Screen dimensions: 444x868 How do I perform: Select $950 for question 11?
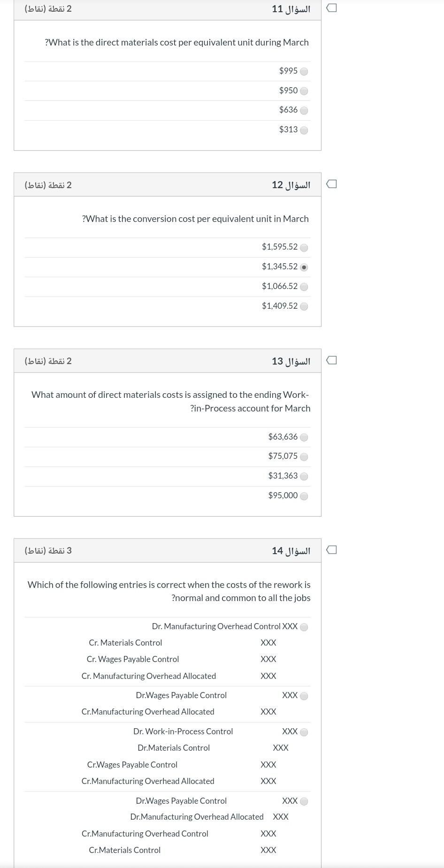click(x=305, y=91)
